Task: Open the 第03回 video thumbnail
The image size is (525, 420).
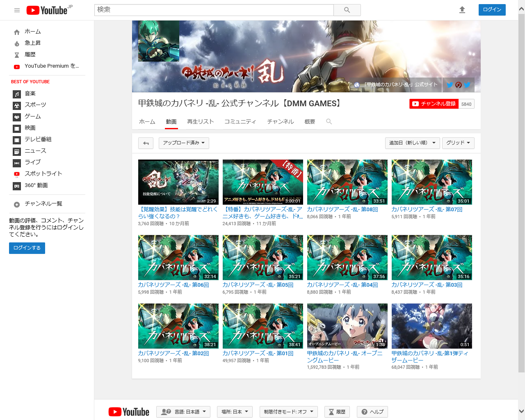Action: (x=432, y=258)
